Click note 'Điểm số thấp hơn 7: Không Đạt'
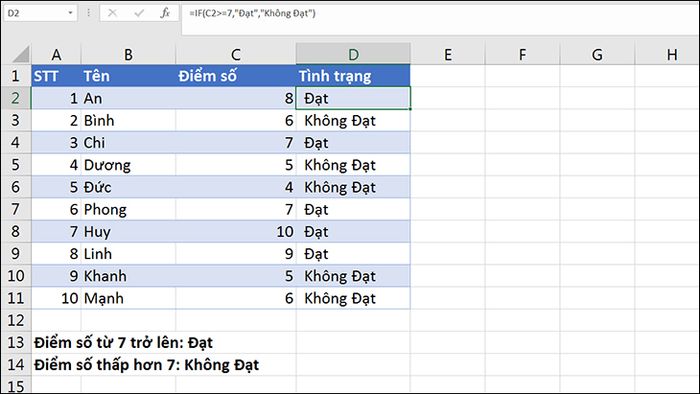 point(146,365)
